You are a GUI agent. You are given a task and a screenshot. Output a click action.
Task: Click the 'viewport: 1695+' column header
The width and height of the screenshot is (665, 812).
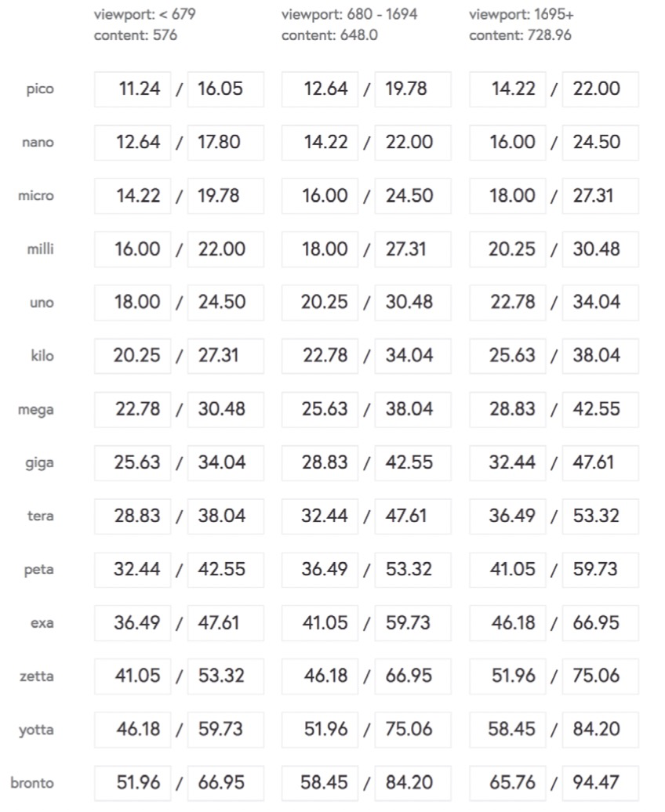(521, 14)
